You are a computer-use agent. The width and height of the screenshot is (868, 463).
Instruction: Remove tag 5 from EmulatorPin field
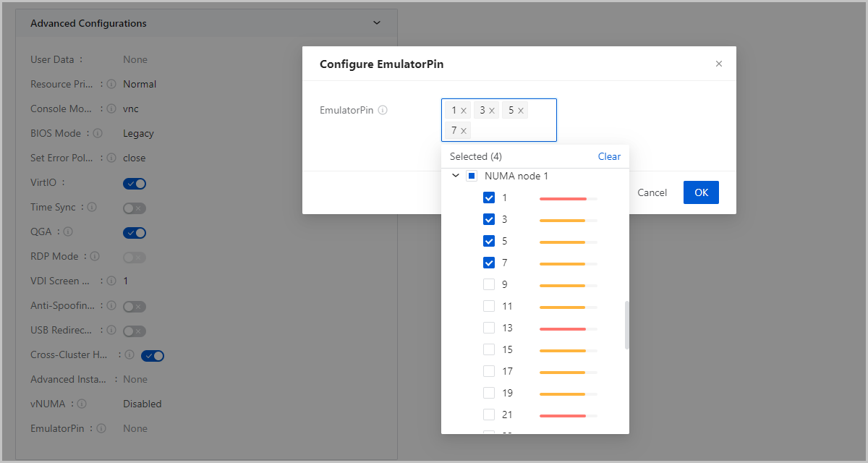521,111
